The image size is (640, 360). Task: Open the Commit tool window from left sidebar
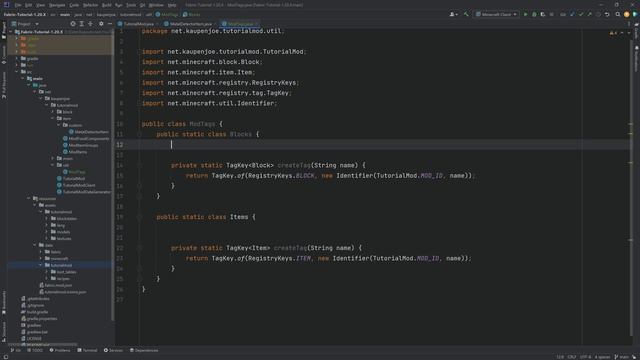pyautogui.click(x=4, y=55)
